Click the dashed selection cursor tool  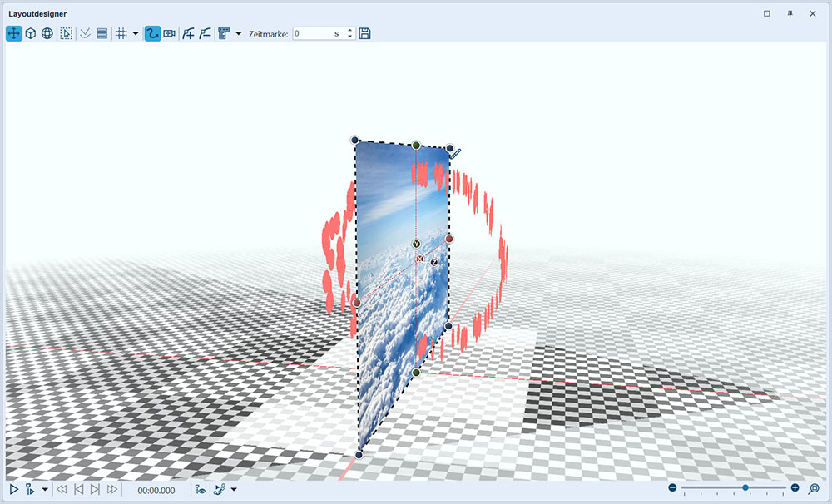67,33
